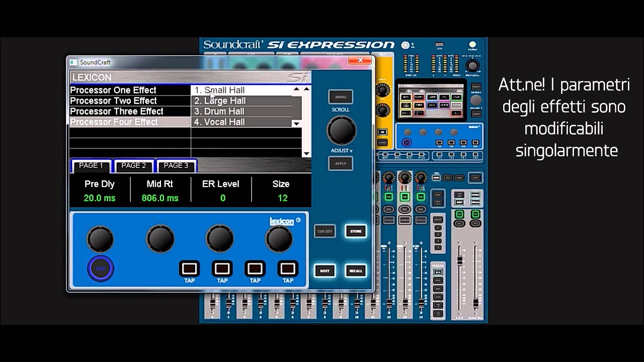Click the monitor level knob on the console

472,65
